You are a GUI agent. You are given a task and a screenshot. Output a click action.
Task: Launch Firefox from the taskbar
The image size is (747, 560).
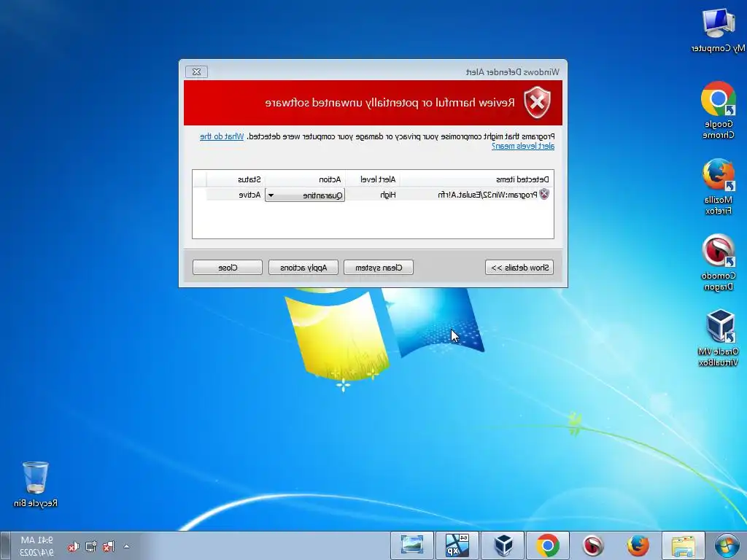coord(638,545)
